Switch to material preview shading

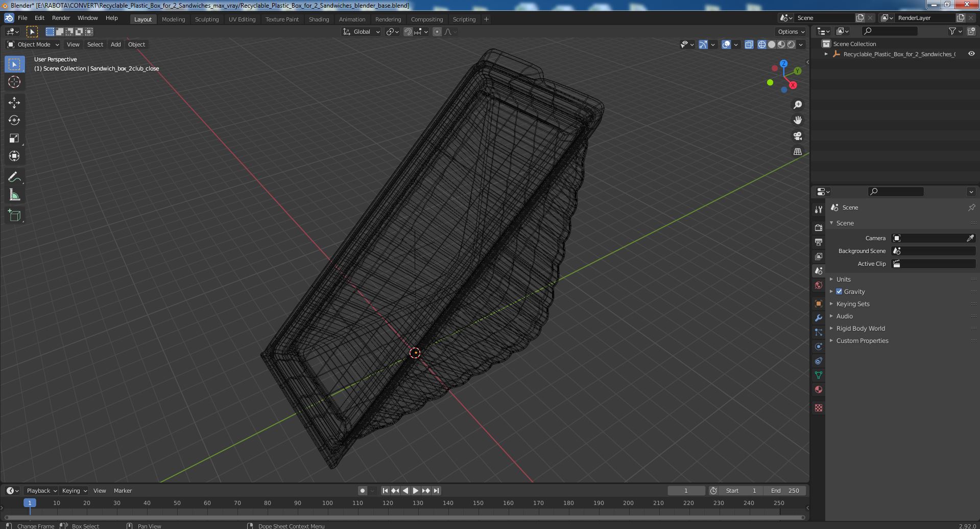781,44
